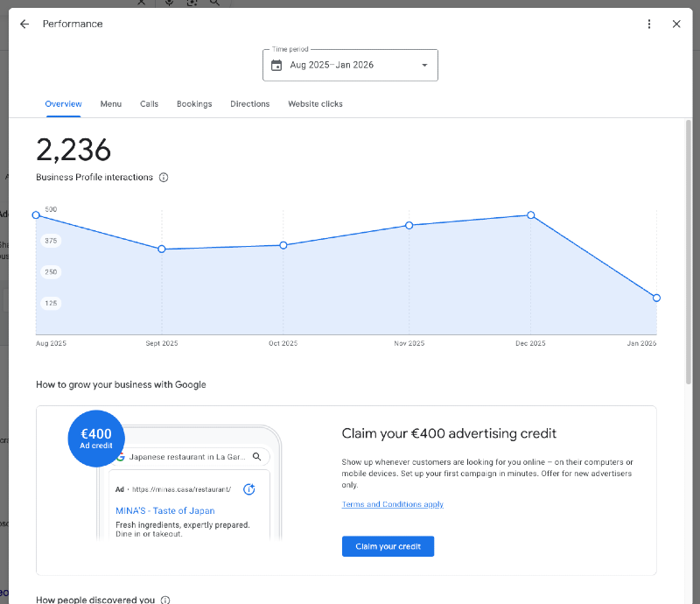Click the vertical scrollbar of the dialog
This screenshot has height=604, width=700.
tap(688, 254)
